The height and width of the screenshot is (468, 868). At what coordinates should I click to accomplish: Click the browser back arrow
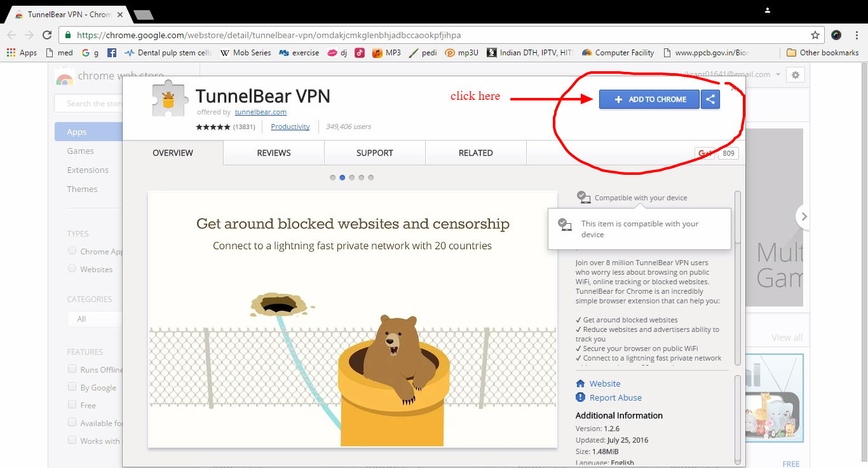tap(12, 35)
